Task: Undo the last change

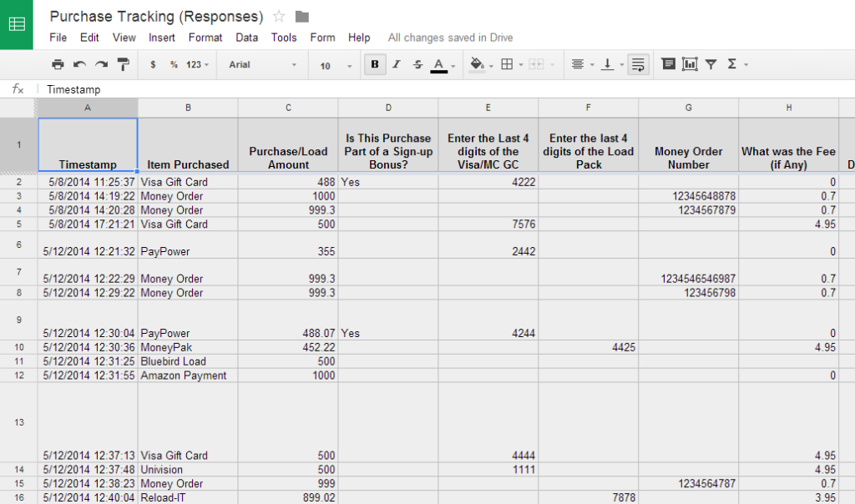Action: click(78, 64)
